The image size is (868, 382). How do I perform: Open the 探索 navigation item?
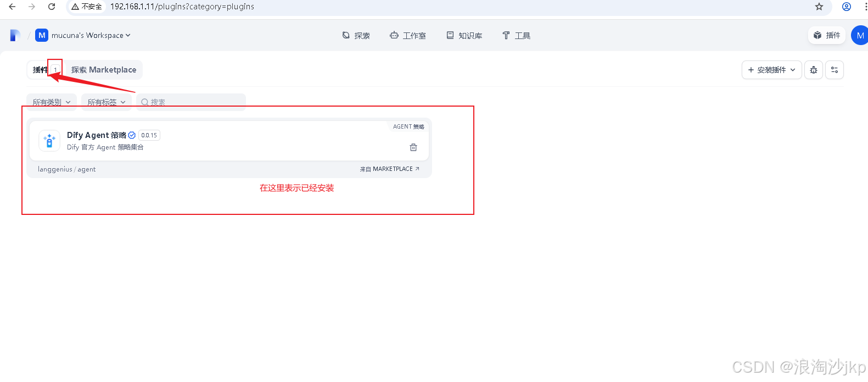click(356, 35)
